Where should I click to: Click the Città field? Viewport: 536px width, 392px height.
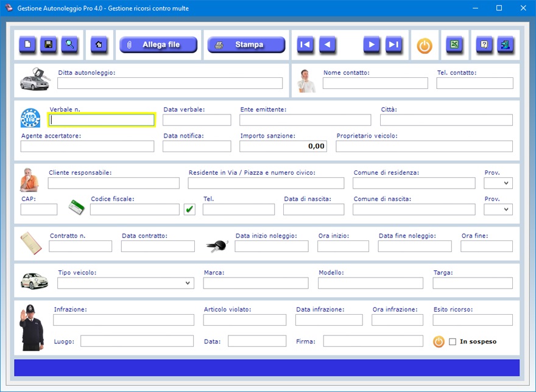tap(446, 120)
